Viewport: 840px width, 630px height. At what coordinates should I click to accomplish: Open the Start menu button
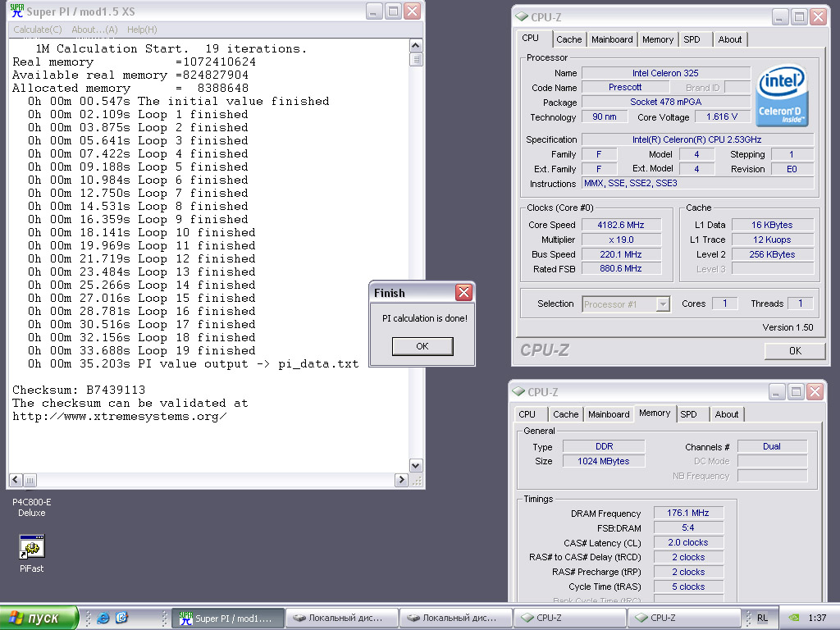tap(39, 618)
